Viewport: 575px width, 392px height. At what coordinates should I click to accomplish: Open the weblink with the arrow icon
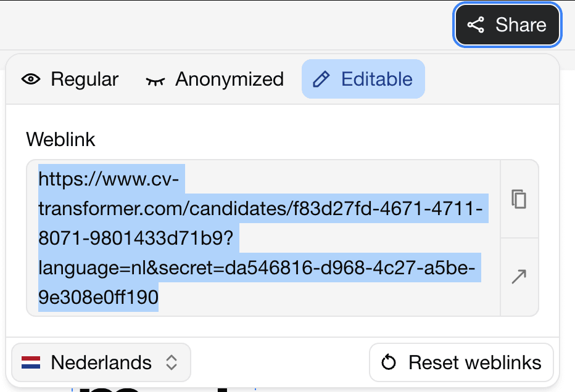coord(519,277)
